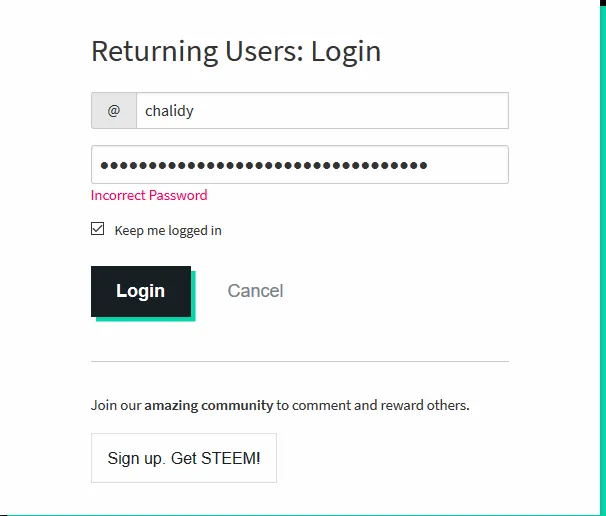Image resolution: width=606 pixels, height=516 pixels.
Task: Click the @ symbol prefix box
Action: coord(114,111)
